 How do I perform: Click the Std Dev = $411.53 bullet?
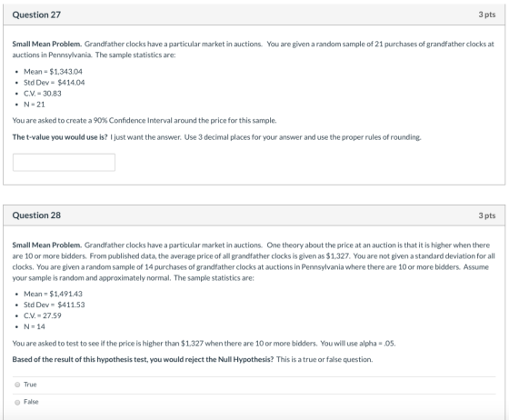coord(55,305)
